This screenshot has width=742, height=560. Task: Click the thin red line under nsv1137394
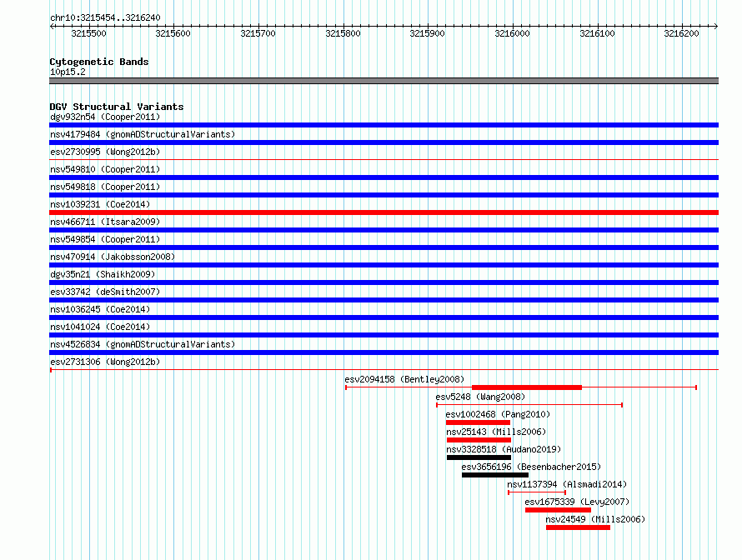point(537,492)
